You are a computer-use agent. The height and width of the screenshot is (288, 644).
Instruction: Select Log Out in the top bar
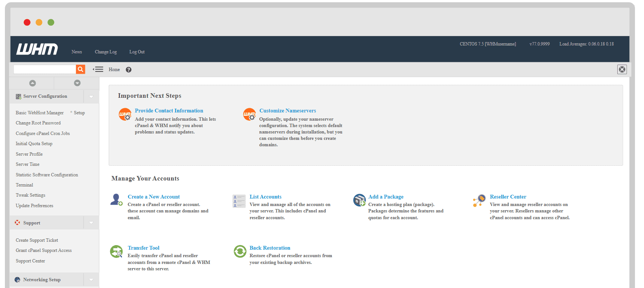point(137,52)
